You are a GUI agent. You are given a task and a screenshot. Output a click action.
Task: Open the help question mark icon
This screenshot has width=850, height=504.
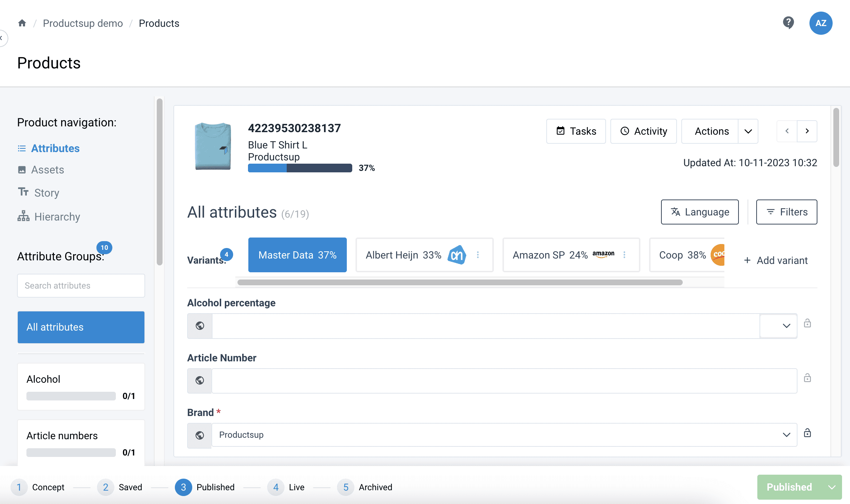pyautogui.click(x=788, y=23)
